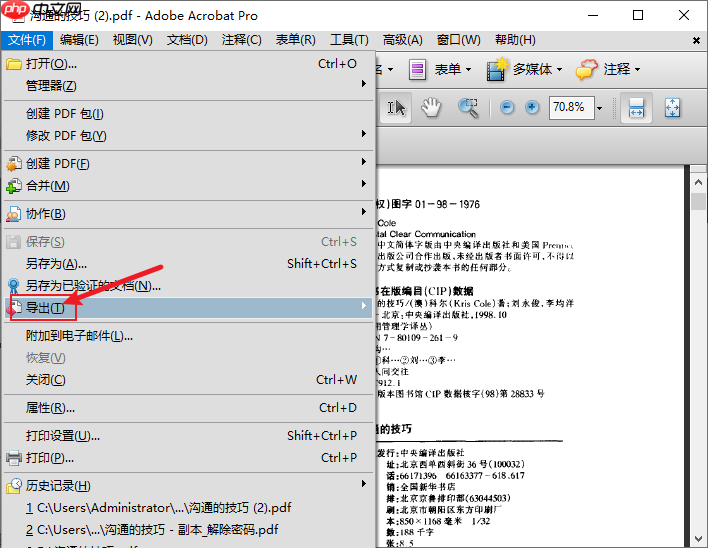This screenshot has height=548, width=708.
Task: Click the zoom out minus button
Action: click(x=507, y=107)
